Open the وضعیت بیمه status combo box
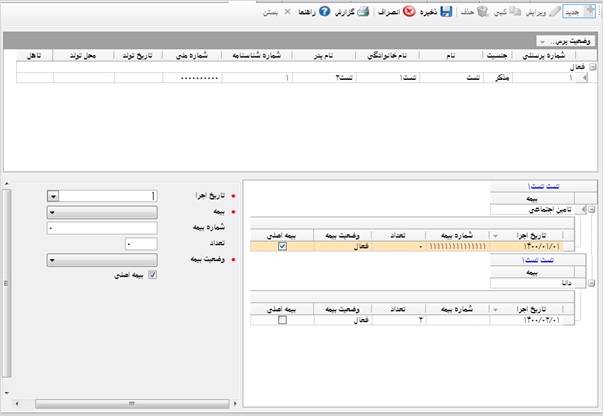The image size is (603, 416). [102, 260]
